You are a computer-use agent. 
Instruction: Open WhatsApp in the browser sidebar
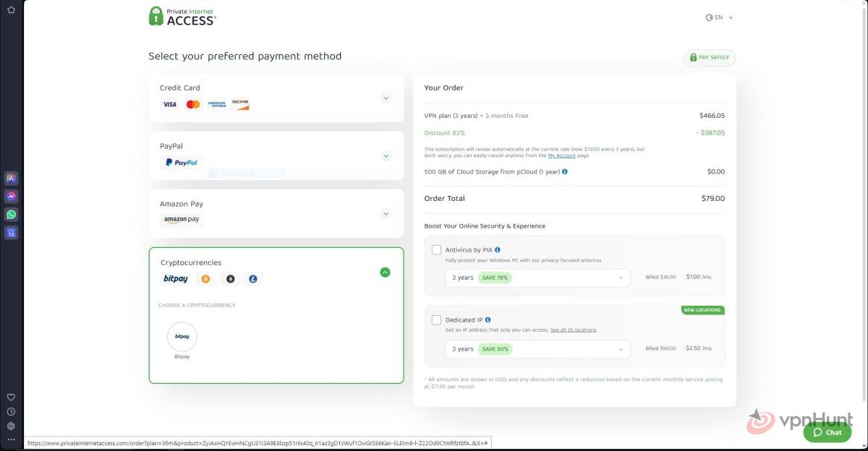click(x=12, y=215)
